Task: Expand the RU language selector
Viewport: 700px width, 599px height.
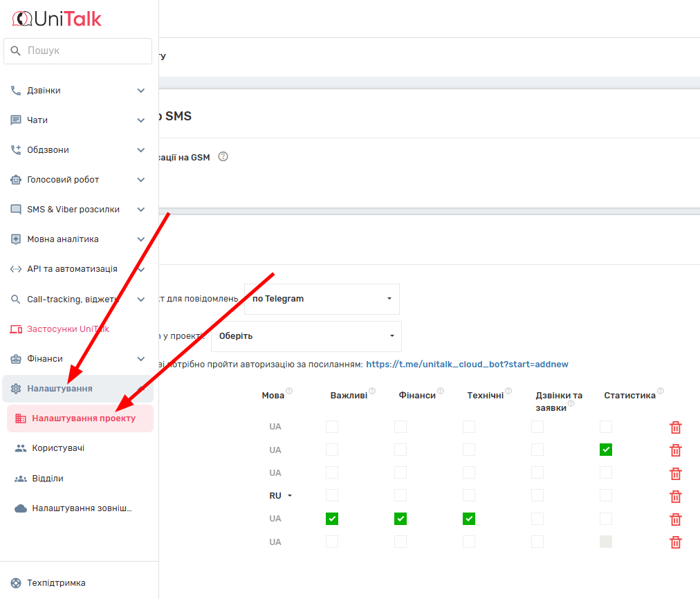Action: pos(281,496)
